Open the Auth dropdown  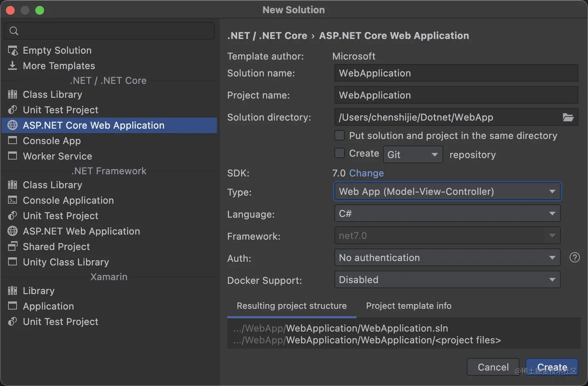click(447, 258)
